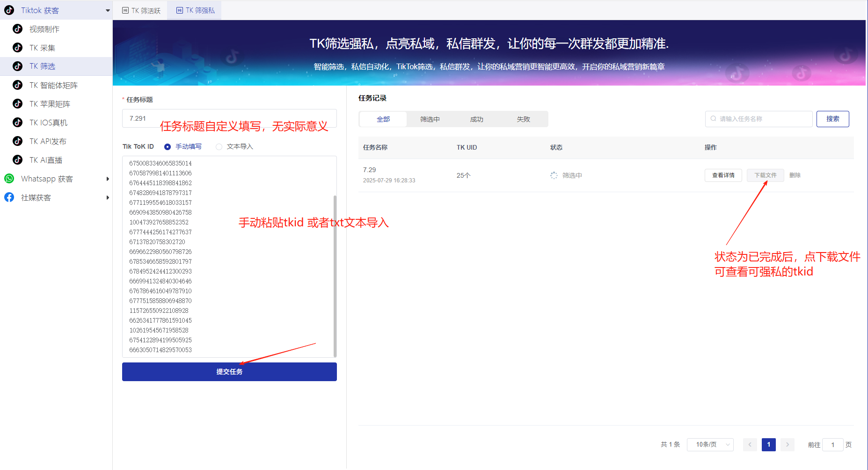Screen dimensions: 868x470
Task: Select TK API发布 in the sidebar
Action: pyautogui.click(x=48, y=141)
